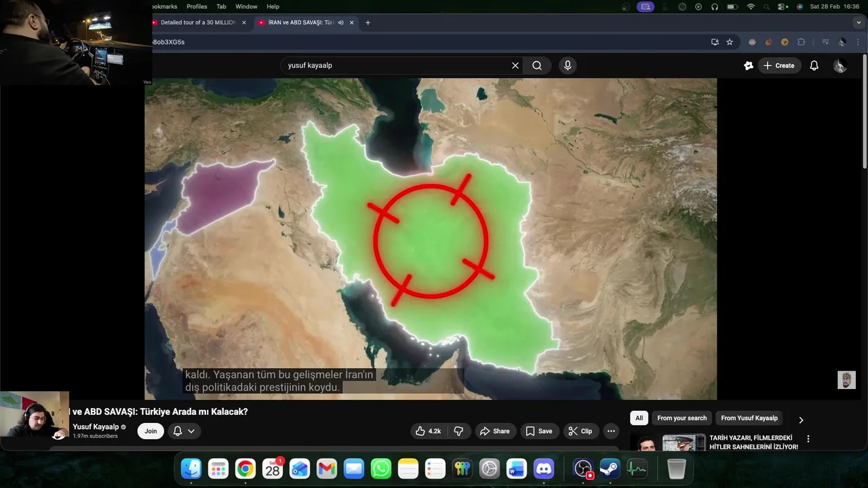Clip the video
Viewport: 868px width, 488px height.
coord(580,431)
